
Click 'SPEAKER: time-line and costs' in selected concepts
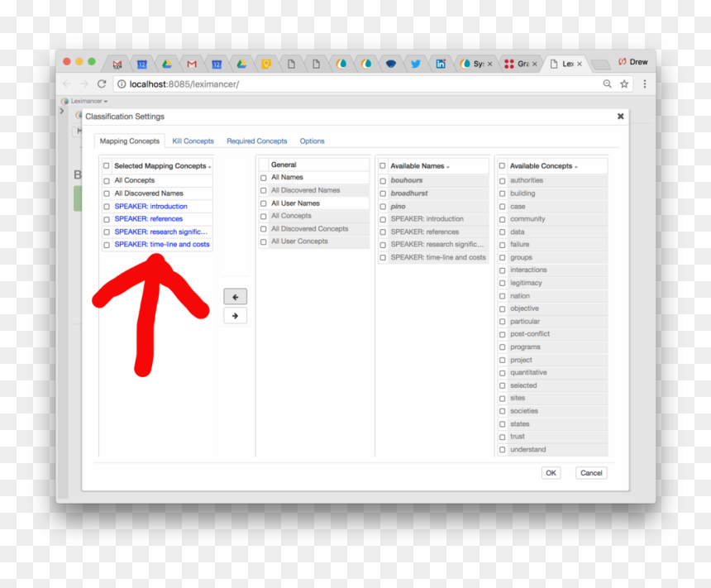pos(162,244)
